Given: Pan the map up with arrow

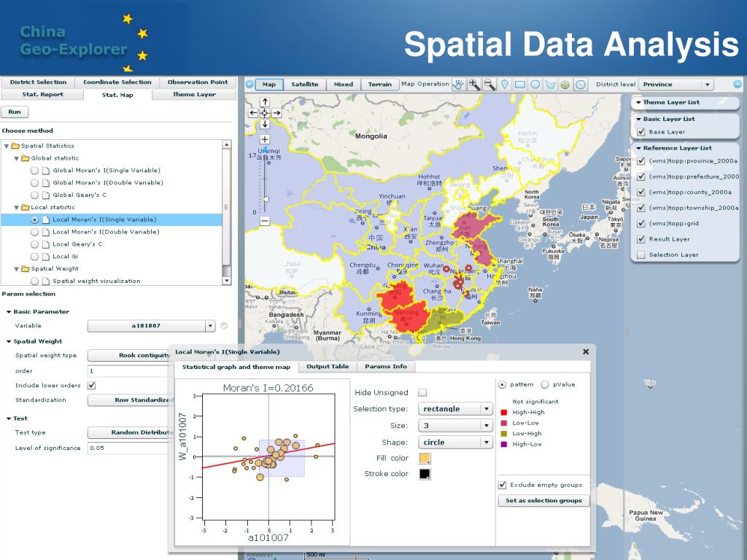Looking at the screenshot, I should (x=265, y=102).
